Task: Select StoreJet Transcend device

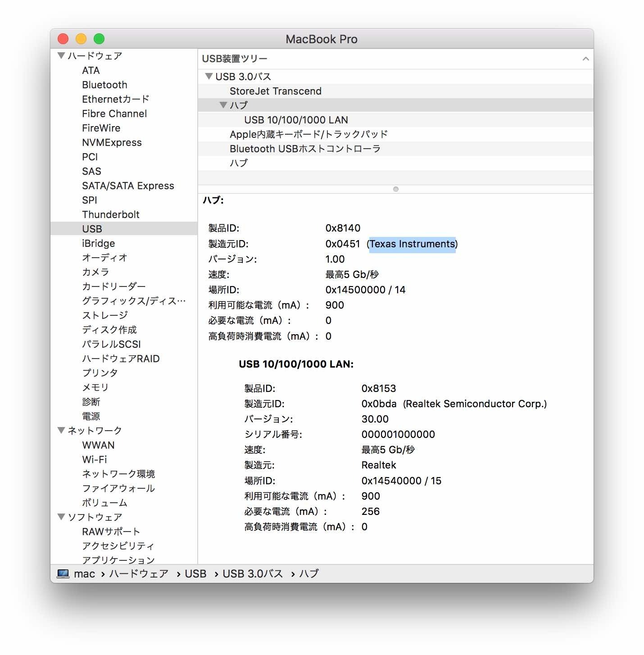Action: coord(275,91)
